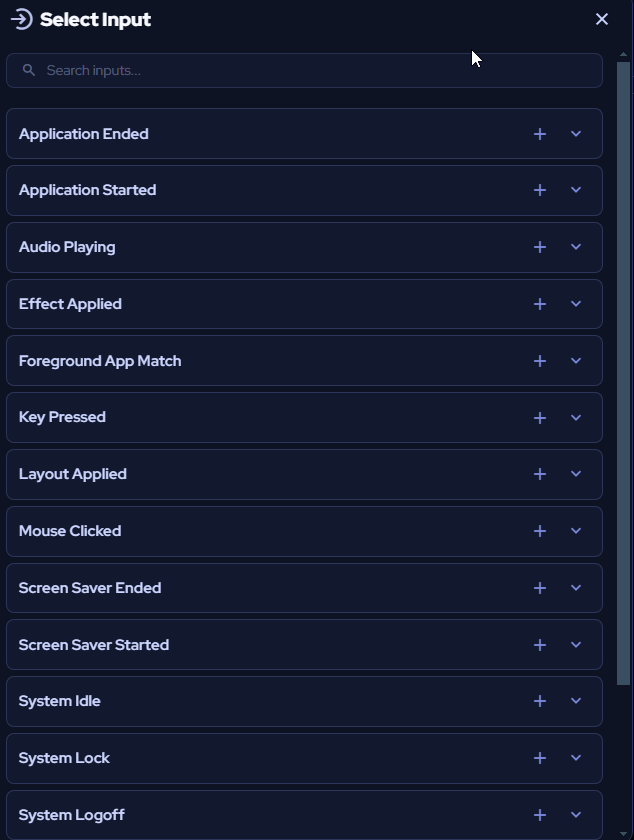The image size is (634, 840).
Task: Choose the System Idle entry
Action: pyautogui.click(x=304, y=701)
